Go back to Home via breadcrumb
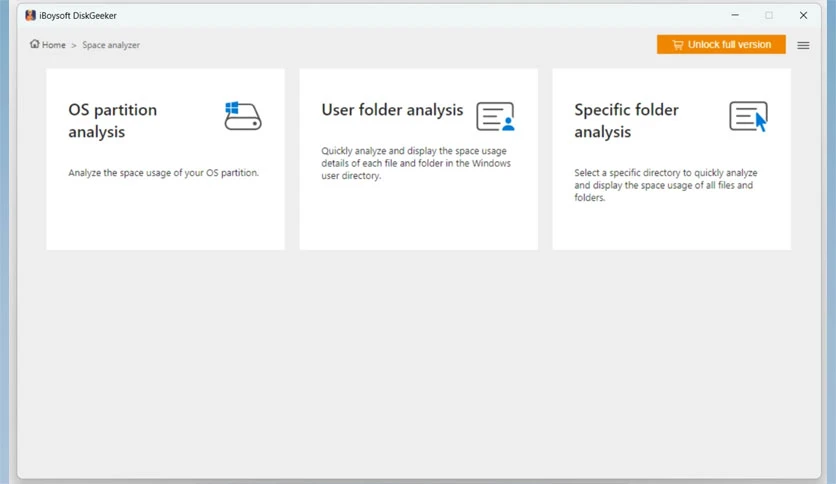 (x=48, y=45)
